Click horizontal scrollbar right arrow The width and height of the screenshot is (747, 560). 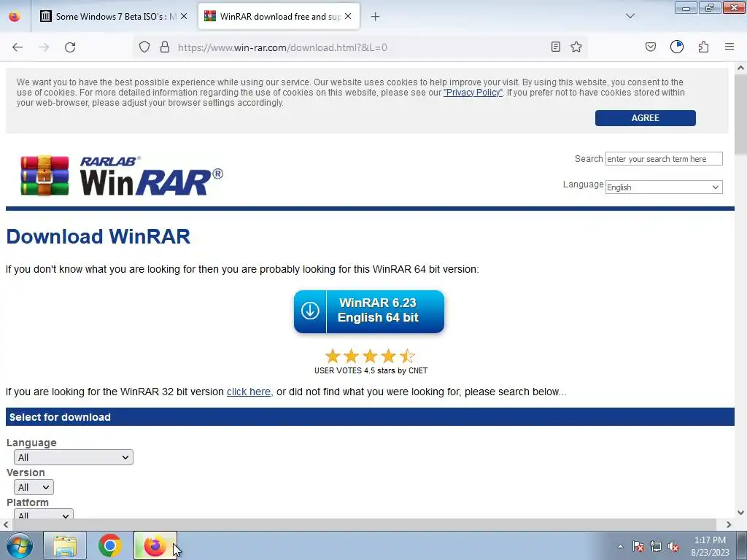click(x=729, y=525)
